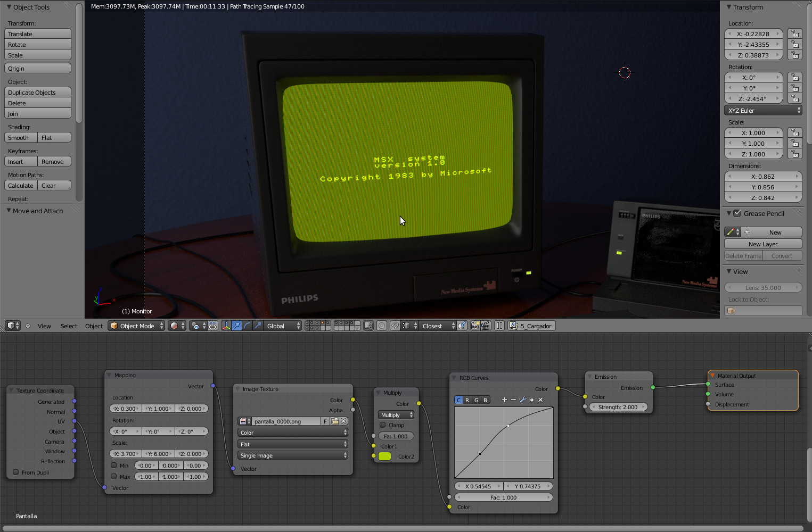Click the Emission Strength slider

coord(618,406)
